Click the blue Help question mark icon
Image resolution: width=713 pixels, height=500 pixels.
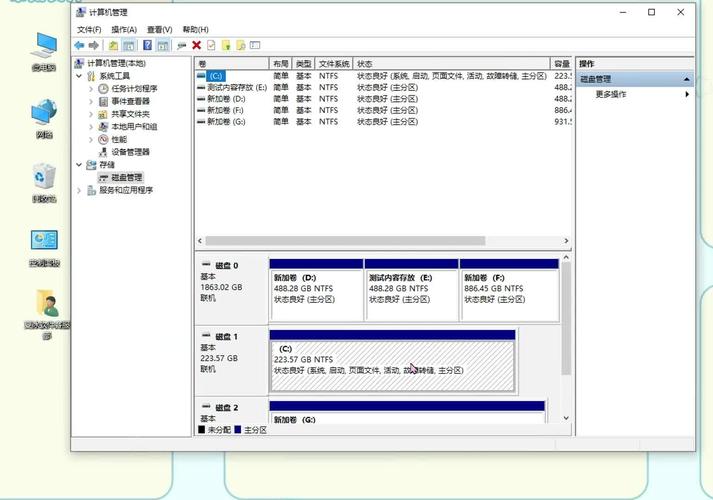click(x=147, y=45)
